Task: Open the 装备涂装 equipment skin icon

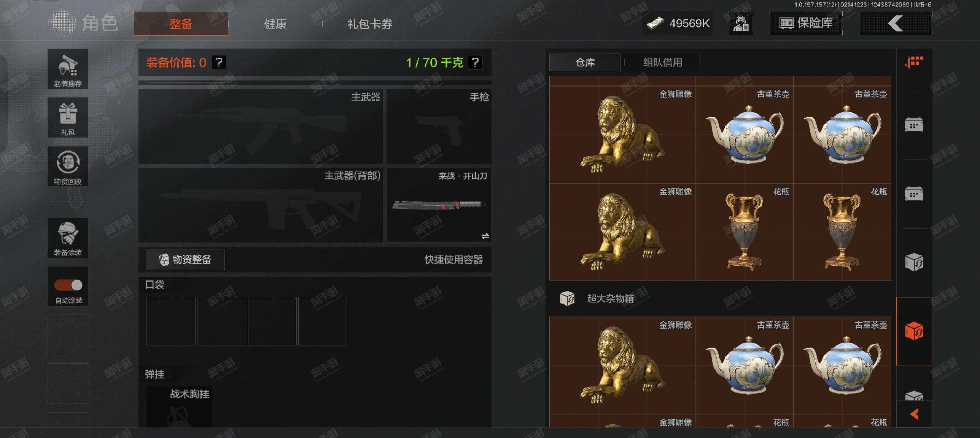Action: [x=68, y=238]
